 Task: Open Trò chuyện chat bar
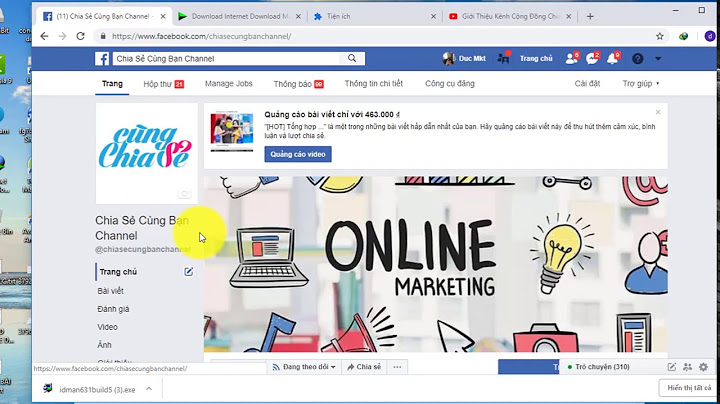[x=602, y=367]
